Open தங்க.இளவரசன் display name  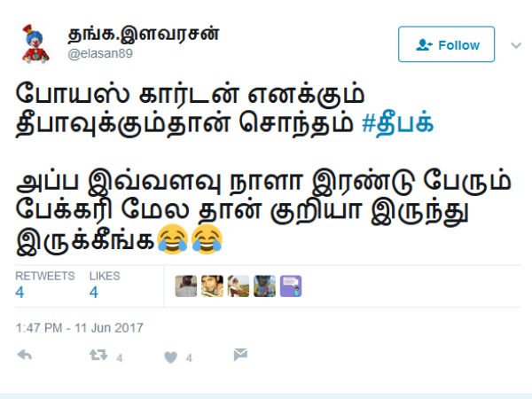(143, 35)
